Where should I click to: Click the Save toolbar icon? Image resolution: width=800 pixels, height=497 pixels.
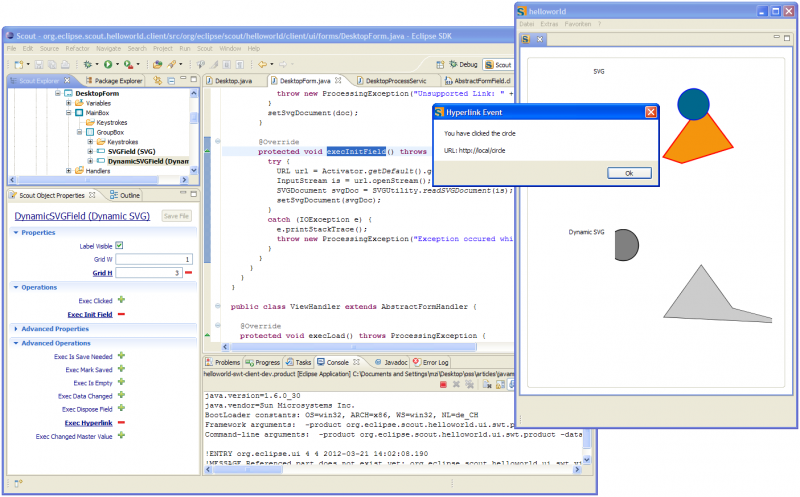[x=39, y=64]
